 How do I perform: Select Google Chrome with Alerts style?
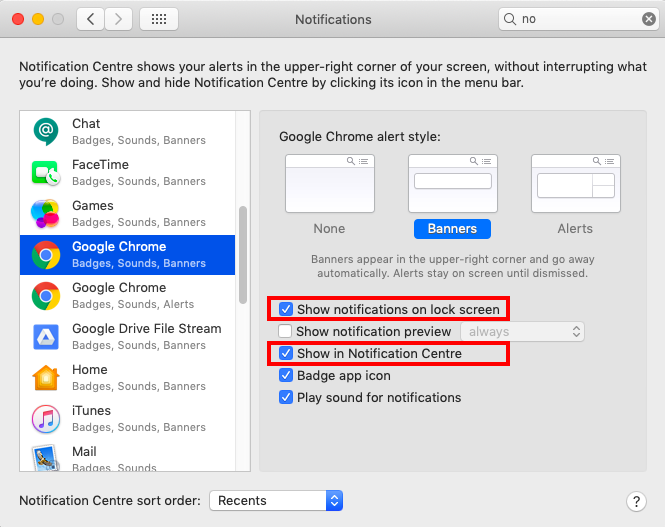[x=127, y=296]
